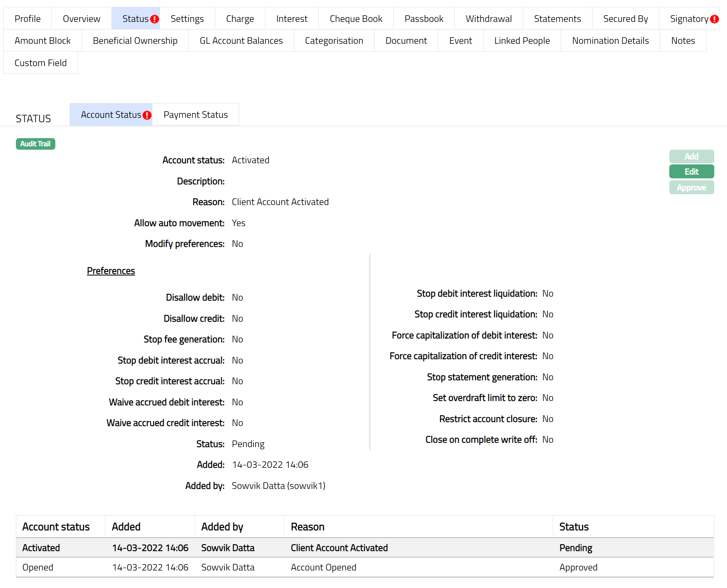
Task: Click the Add button
Action: point(691,156)
